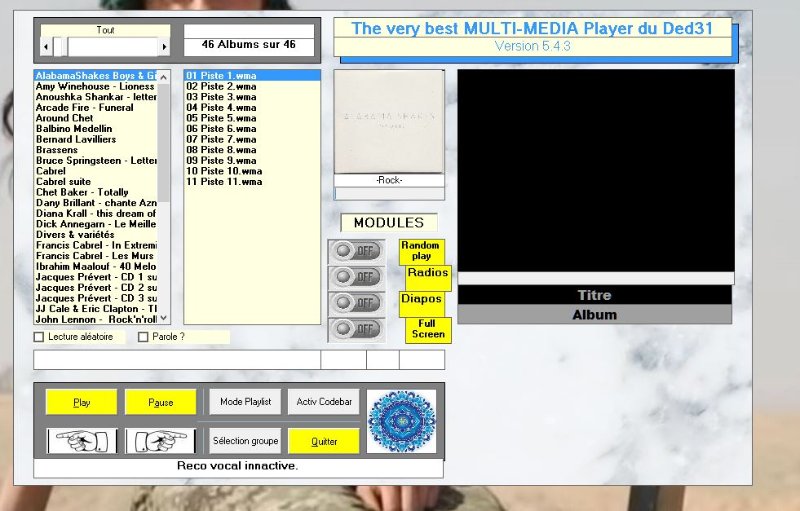Click the yellow Play button

[x=82, y=402]
